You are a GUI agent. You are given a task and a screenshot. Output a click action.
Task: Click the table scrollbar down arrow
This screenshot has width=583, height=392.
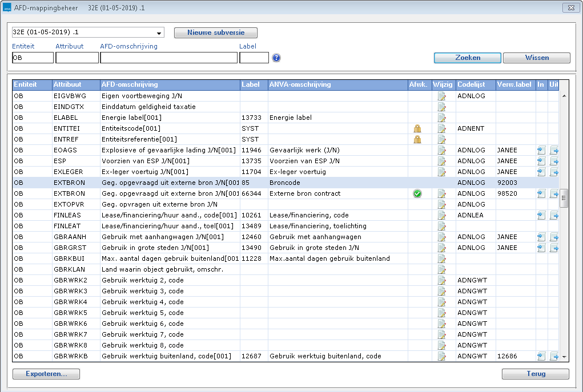pos(564,357)
